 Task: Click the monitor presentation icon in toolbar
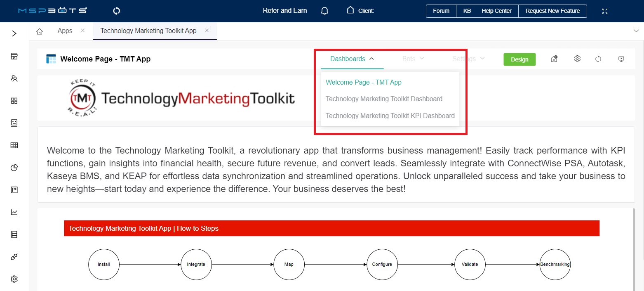click(x=621, y=59)
